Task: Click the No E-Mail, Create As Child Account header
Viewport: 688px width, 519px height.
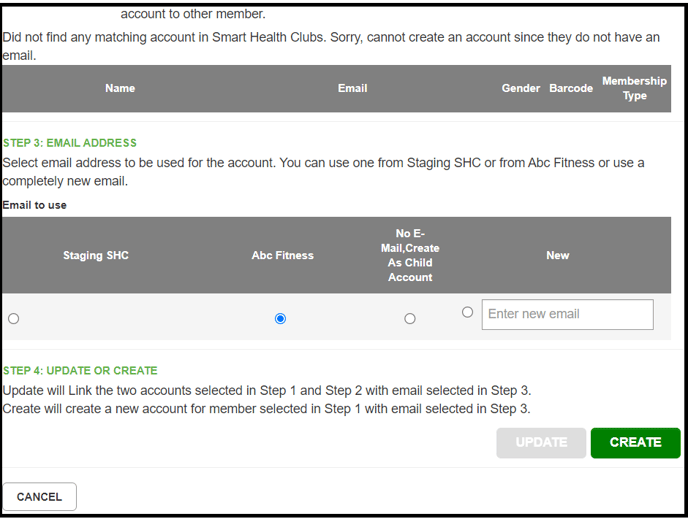Action: pos(410,255)
